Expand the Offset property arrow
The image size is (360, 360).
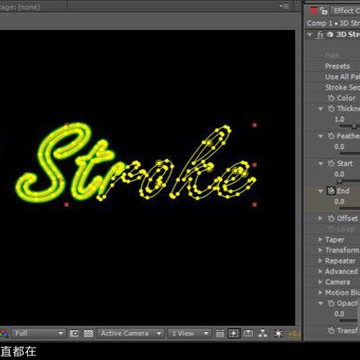(321, 218)
